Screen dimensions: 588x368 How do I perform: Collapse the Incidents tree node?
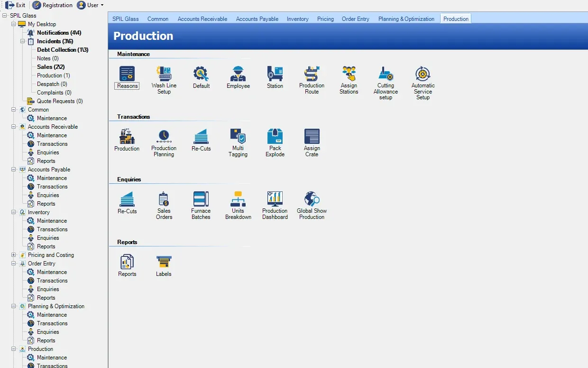[23, 41]
